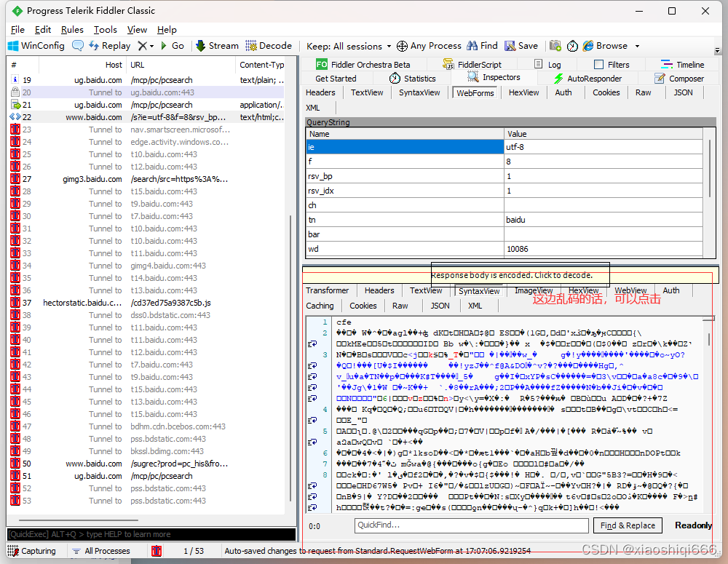
Task: Select the tn value cell baidu
Action: [603, 220]
